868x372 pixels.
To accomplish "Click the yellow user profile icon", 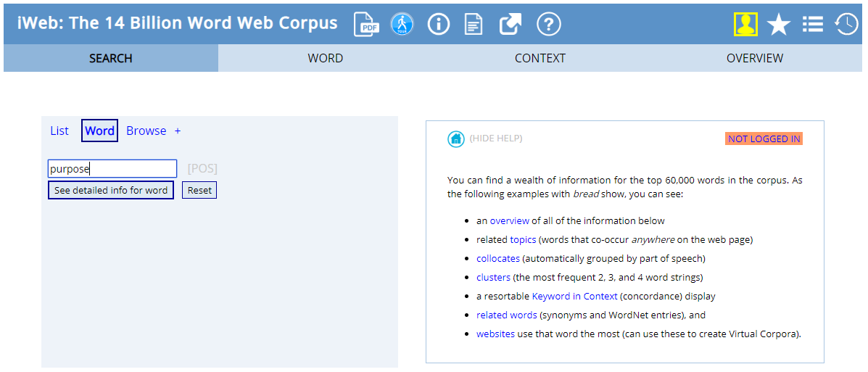I will tap(746, 25).
